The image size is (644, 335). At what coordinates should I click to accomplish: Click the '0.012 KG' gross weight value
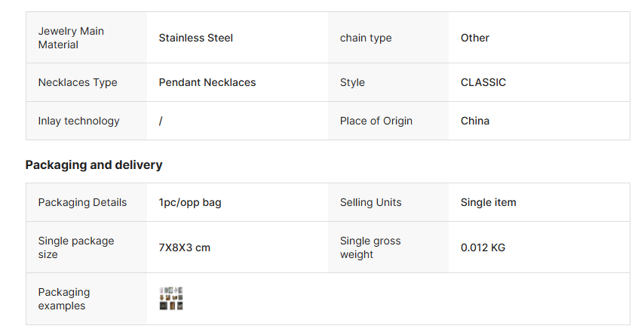pyautogui.click(x=483, y=247)
